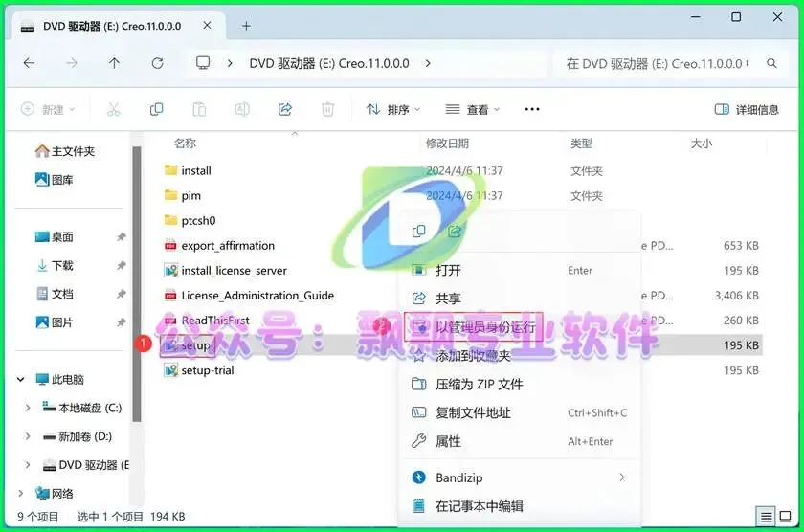
Task: Expand chevron before DVD drive path
Action: point(230,63)
